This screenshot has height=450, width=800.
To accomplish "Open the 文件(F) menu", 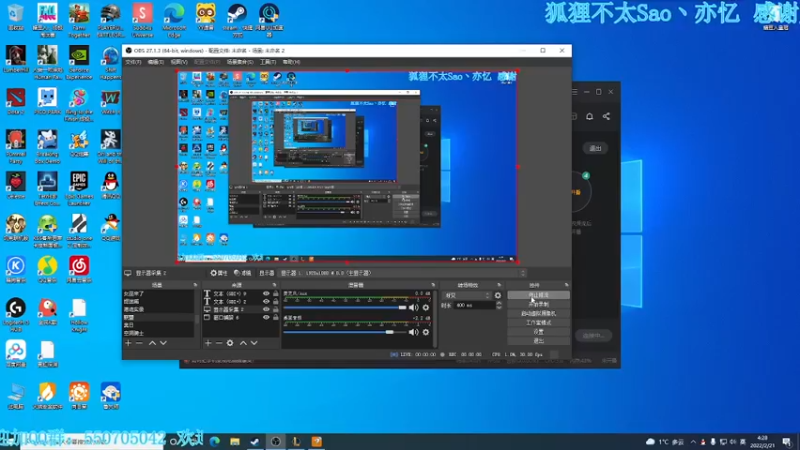I will click(x=133, y=62).
